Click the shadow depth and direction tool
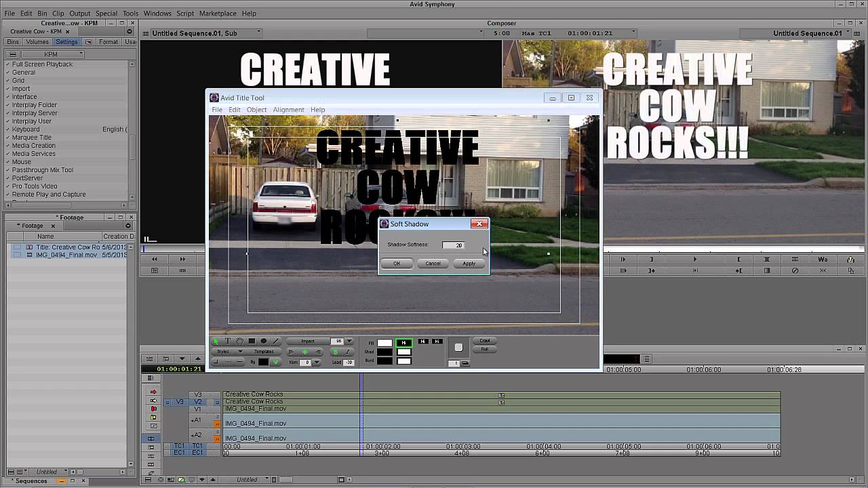 [x=458, y=348]
